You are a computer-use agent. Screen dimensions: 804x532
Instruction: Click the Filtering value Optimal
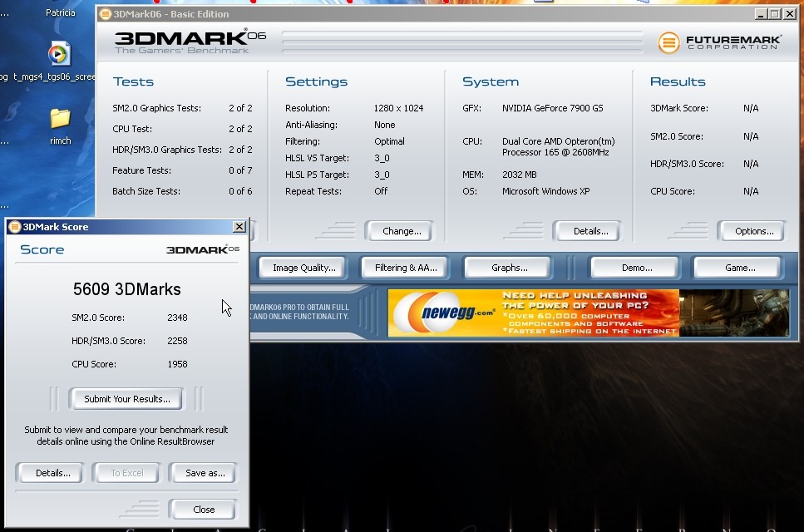(389, 141)
